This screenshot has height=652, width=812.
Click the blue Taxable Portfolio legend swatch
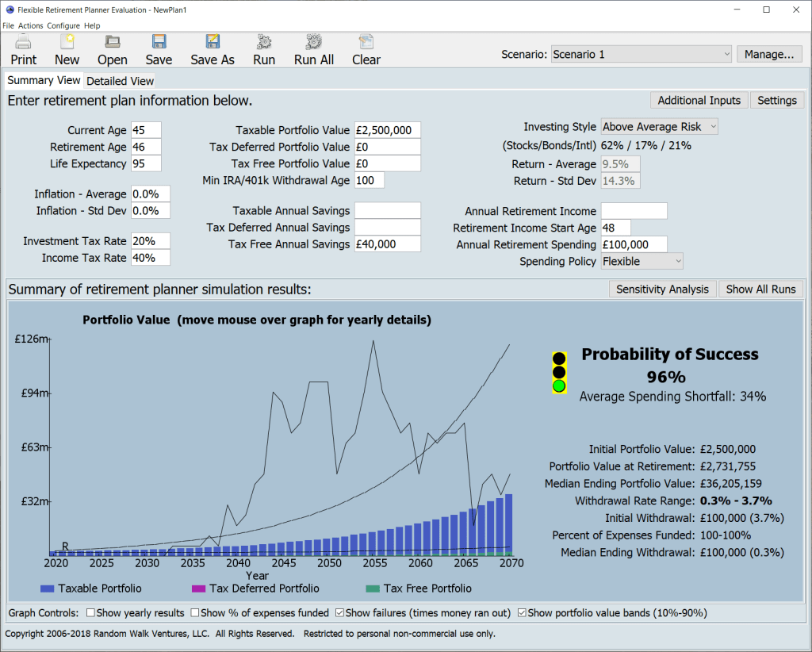47,589
